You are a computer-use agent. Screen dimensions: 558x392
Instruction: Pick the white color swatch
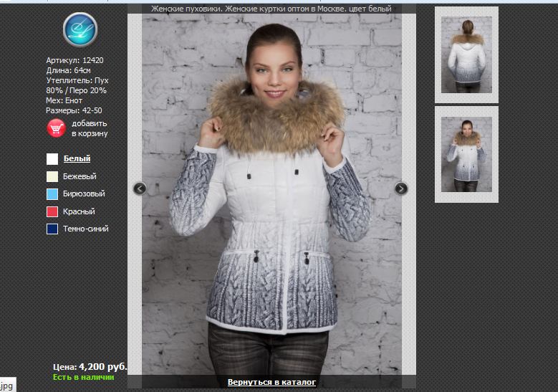pos(52,159)
